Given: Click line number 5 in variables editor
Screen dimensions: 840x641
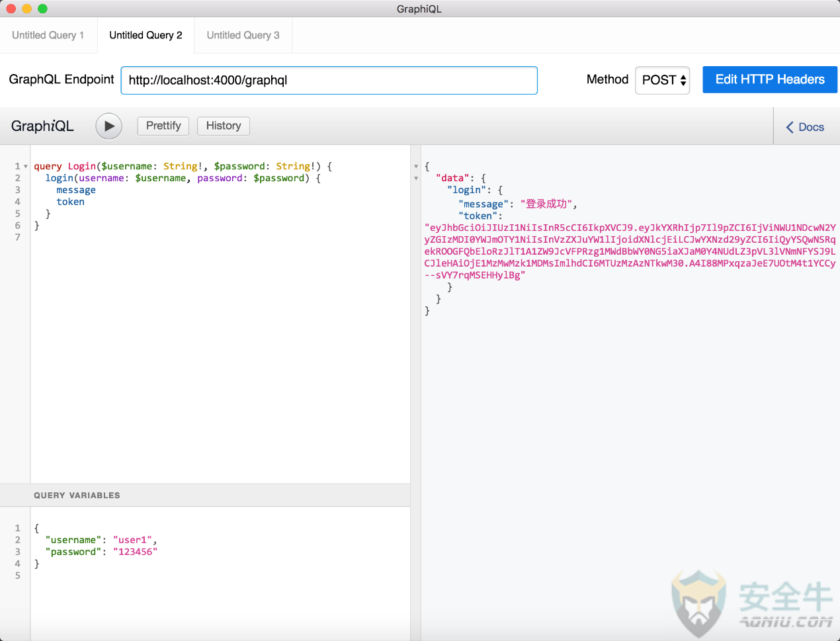Looking at the screenshot, I should pos(18,576).
